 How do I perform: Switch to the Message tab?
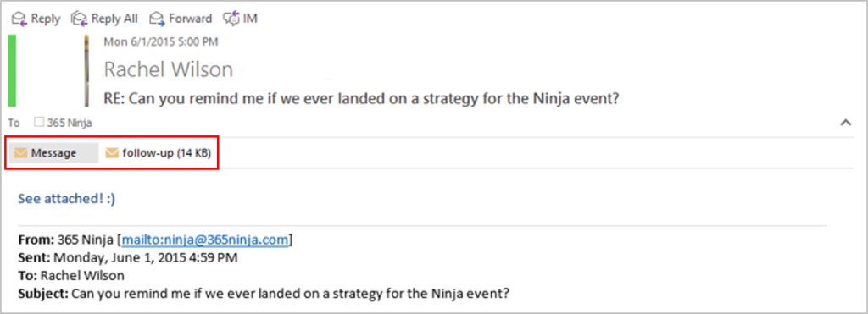coord(53,153)
